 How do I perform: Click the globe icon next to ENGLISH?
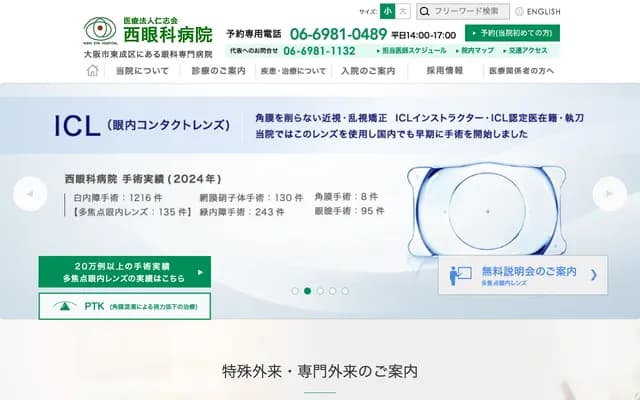pos(519,11)
